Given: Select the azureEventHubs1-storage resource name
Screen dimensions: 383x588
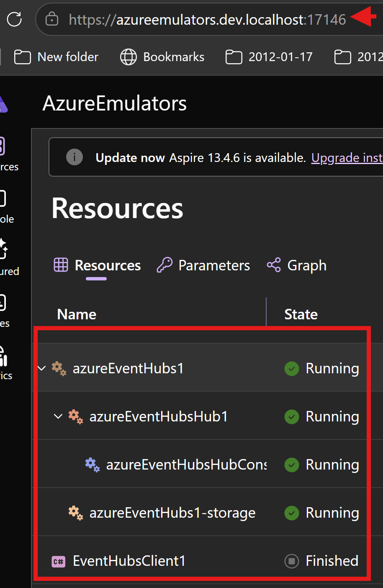Looking at the screenshot, I should [172, 513].
